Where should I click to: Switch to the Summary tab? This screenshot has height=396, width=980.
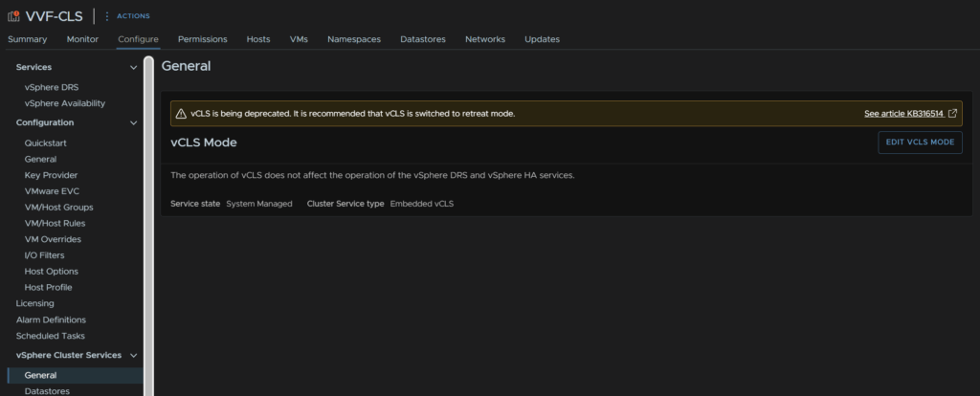28,38
